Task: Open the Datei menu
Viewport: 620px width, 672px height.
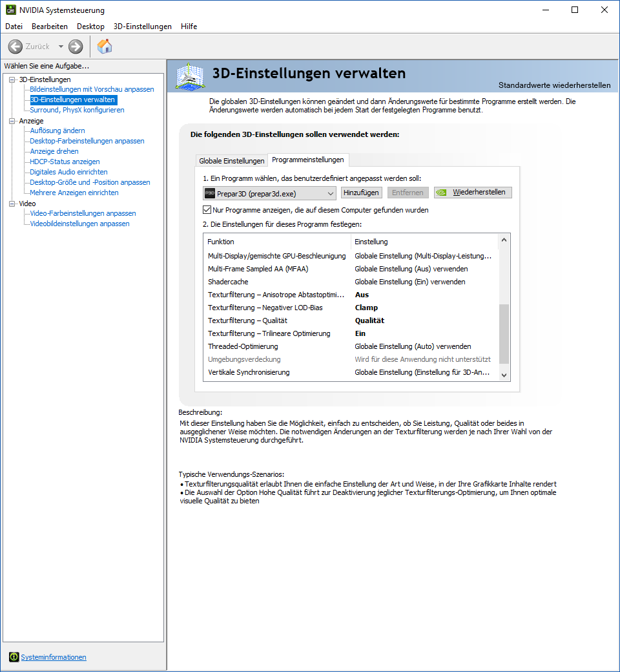Action: click(14, 26)
